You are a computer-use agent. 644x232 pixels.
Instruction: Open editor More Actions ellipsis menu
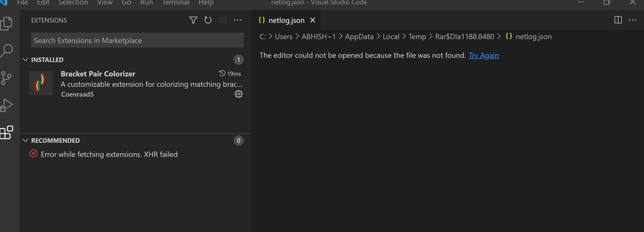(633, 20)
